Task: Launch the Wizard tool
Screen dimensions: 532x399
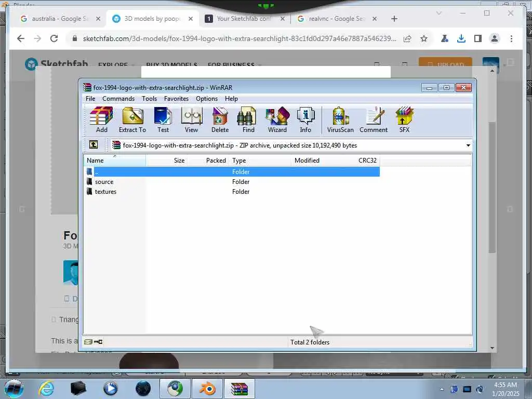Action: pos(277,120)
